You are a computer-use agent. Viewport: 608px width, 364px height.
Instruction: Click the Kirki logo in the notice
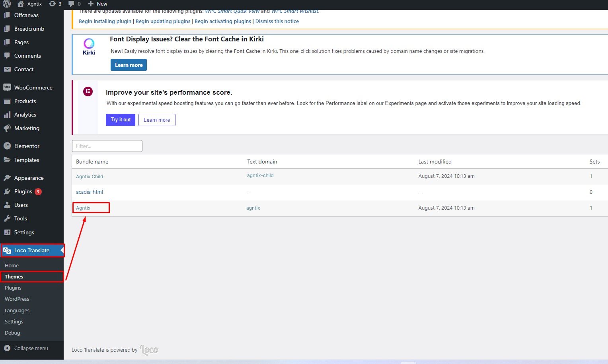(89, 46)
